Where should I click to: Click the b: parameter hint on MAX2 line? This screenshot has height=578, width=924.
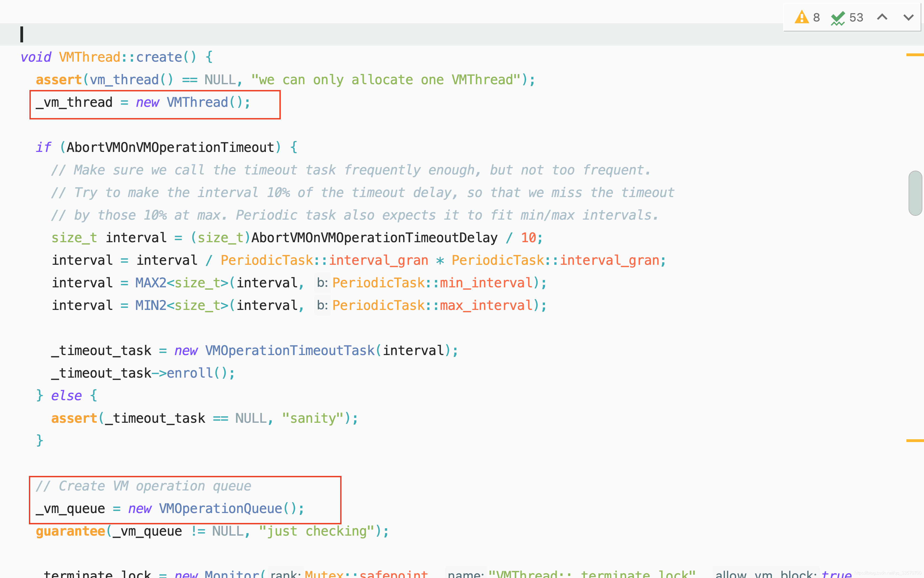322,283
